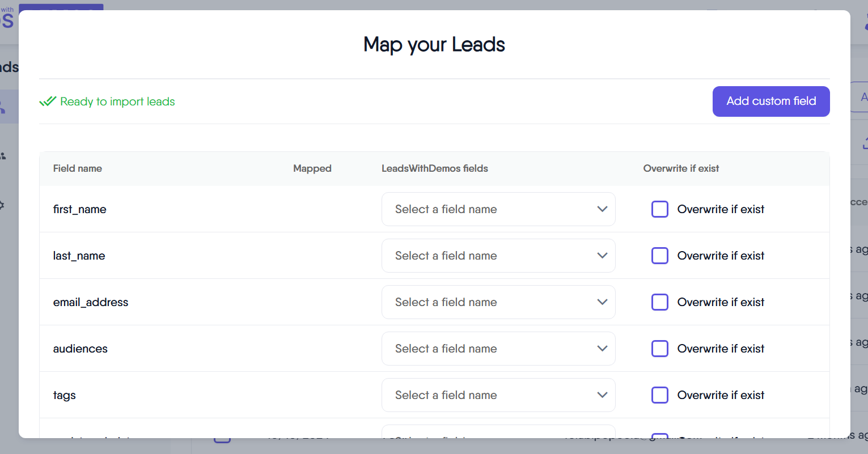The width and height of the screenshot is (868, 454).
Task: Click the email_address field label
Action: 91,302
